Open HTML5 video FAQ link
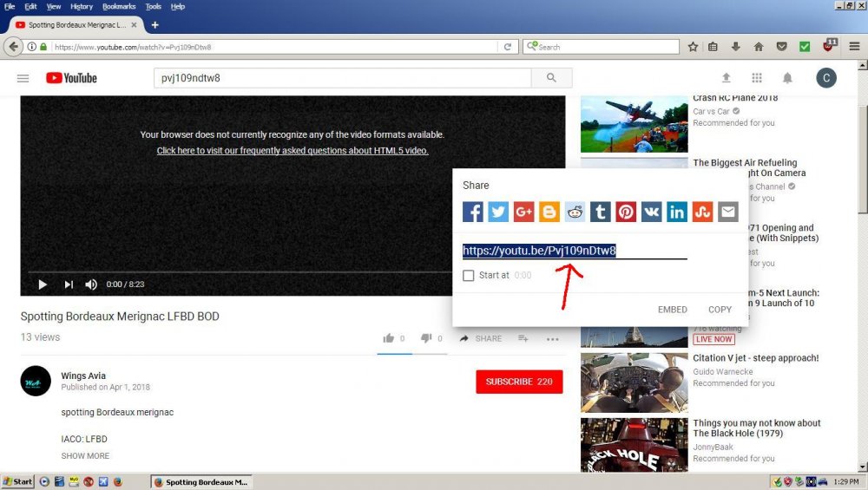Screen dimensions: 868x490 (x=293, y=150)
